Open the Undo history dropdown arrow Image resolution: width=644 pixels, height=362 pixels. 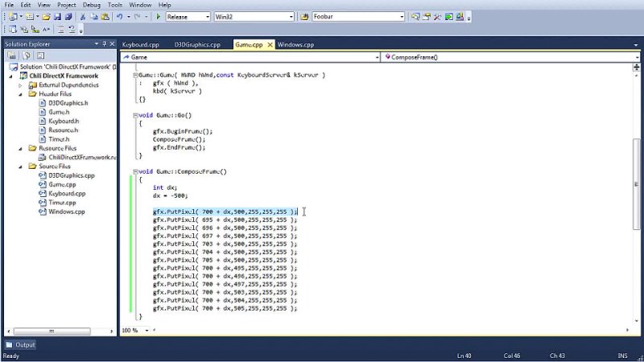click(129, 17)
